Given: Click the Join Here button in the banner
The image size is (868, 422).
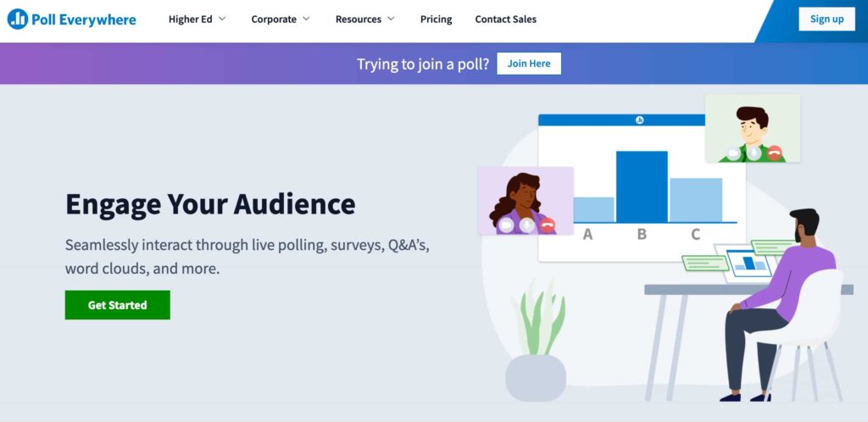Looking at the screenshot, I should 529,64.
